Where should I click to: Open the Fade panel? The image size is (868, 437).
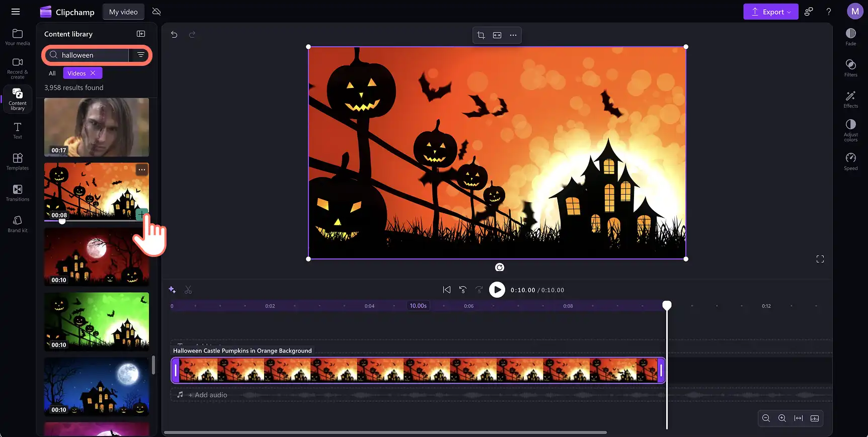click(x=850, y=37)
